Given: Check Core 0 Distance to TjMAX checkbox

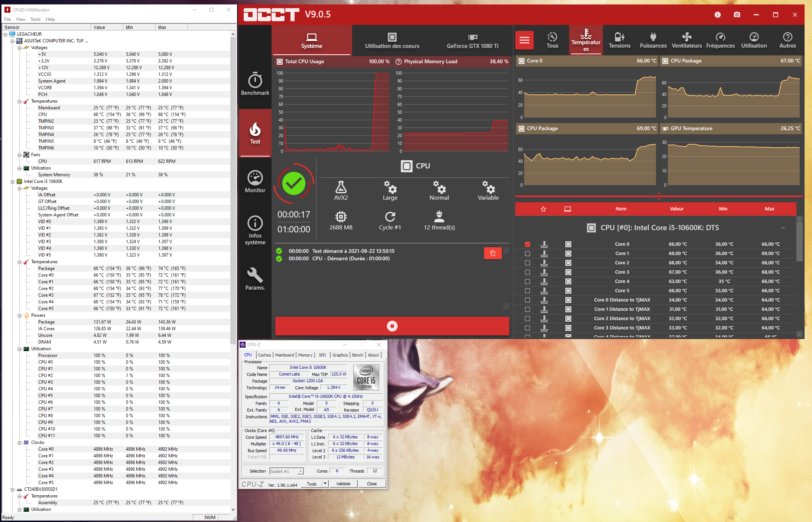Looking at the screenshot, I should [527, 300].
